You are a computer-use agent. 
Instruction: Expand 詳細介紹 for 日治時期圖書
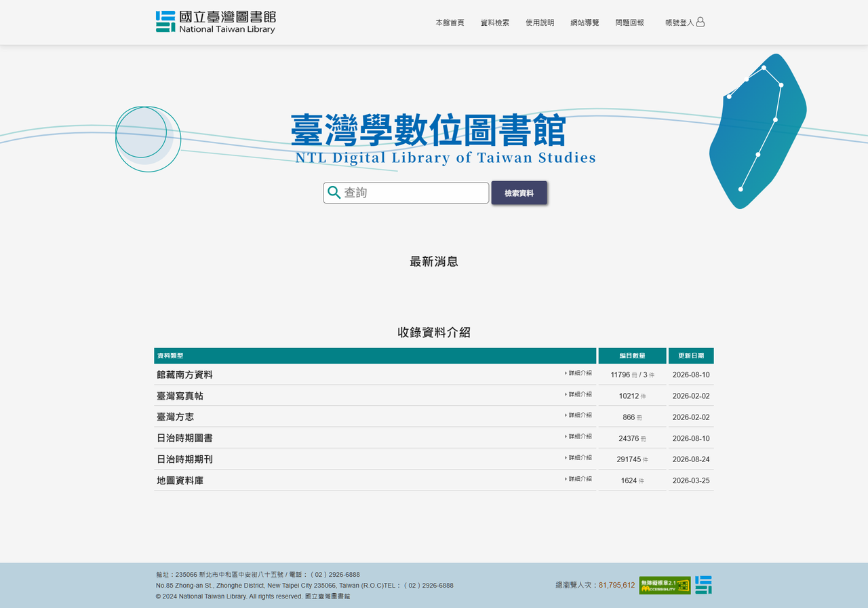pos(578,436)
